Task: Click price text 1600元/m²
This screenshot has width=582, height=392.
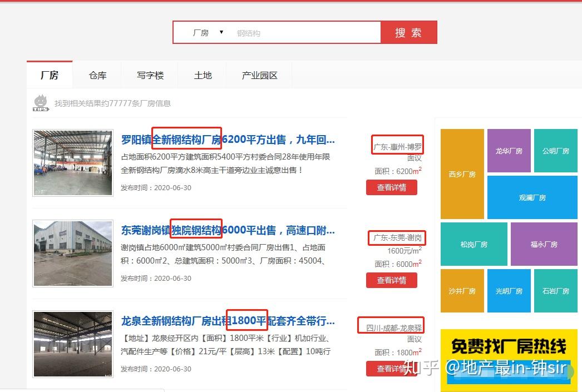Action: pyautogui.click(x=404, y=251)
